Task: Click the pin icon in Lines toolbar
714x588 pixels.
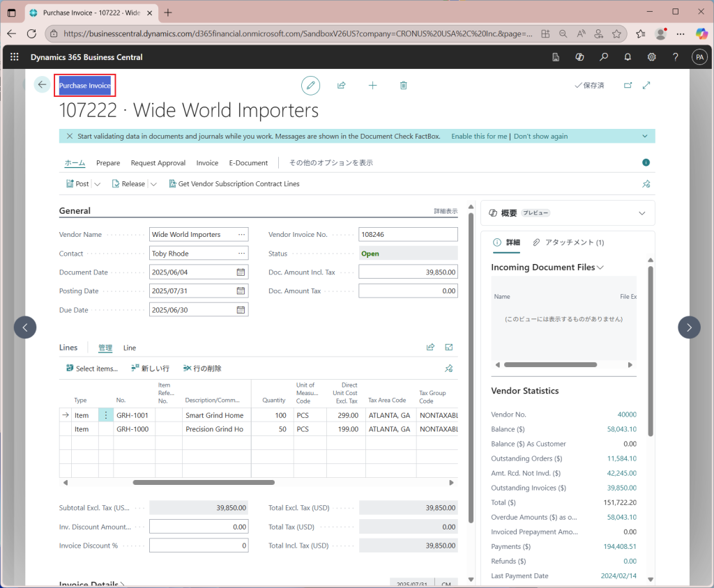Action: click(x=449, y=368)
